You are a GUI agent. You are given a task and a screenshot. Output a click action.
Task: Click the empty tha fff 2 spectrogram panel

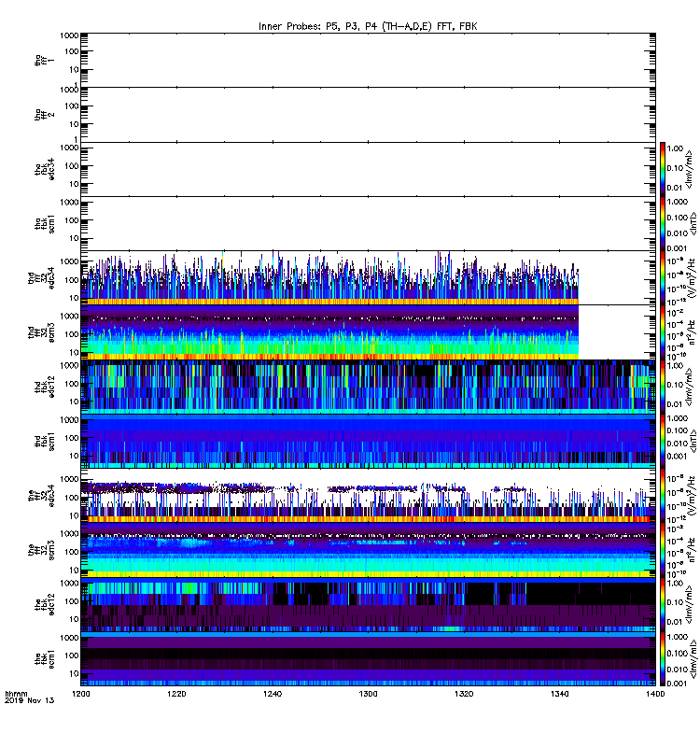pyautogui.click(x=368, y=115)
